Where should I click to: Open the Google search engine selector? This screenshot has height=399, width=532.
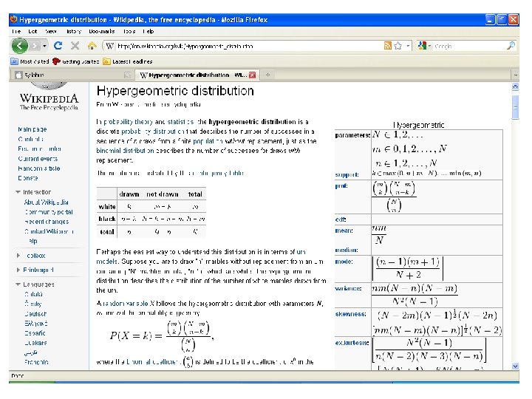coord(424,46)
